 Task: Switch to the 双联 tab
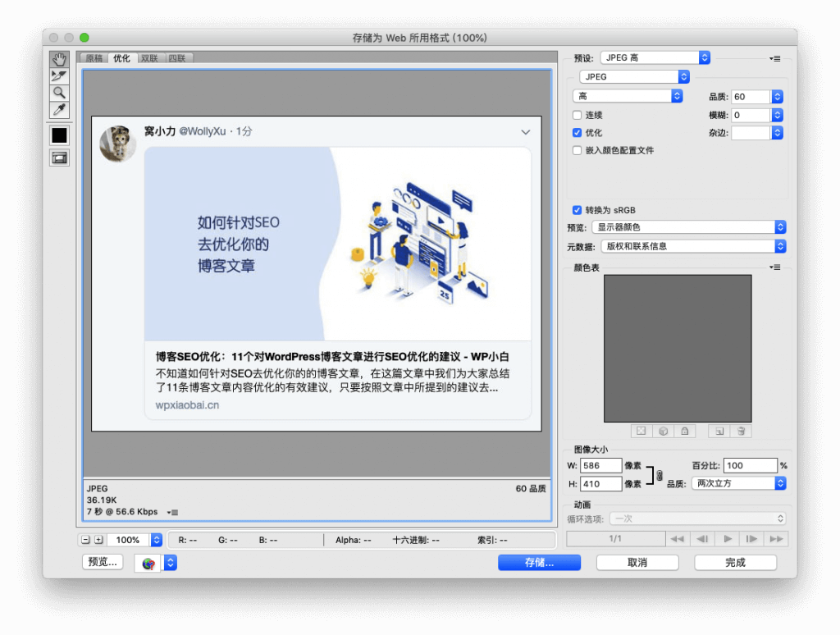click(x=149, y=58)
